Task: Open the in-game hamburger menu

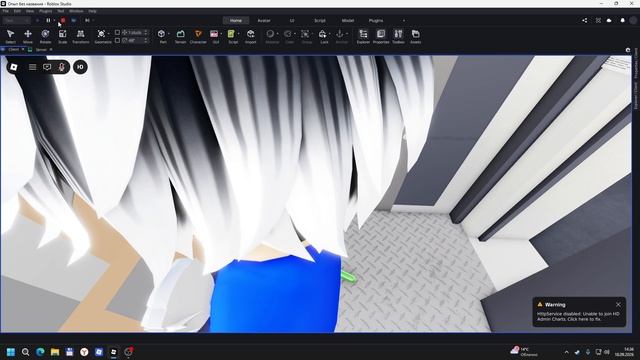Action: pos(32,67)
